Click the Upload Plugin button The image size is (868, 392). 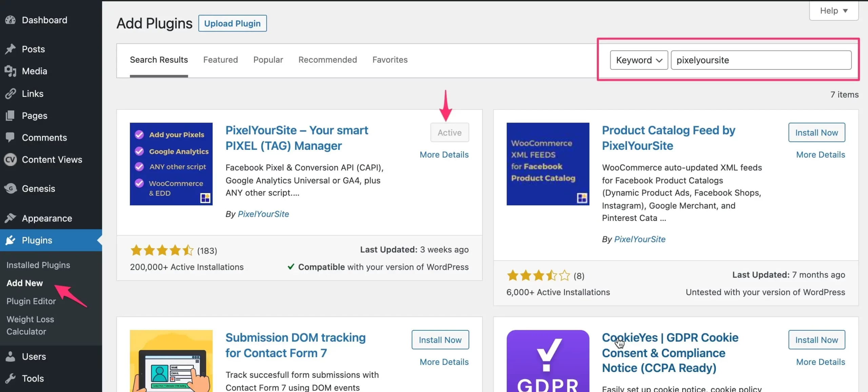pyautogui.click(x=232, y=23)
